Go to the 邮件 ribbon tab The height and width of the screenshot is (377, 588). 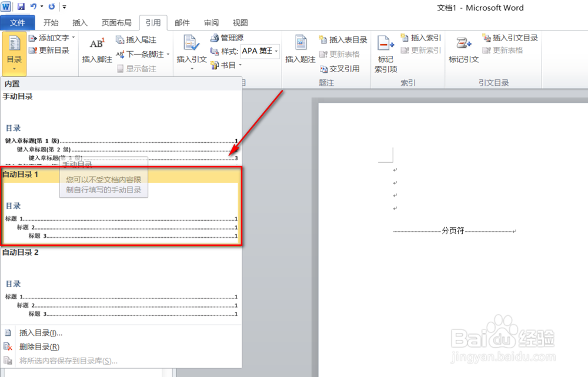(x=182, y=23)
